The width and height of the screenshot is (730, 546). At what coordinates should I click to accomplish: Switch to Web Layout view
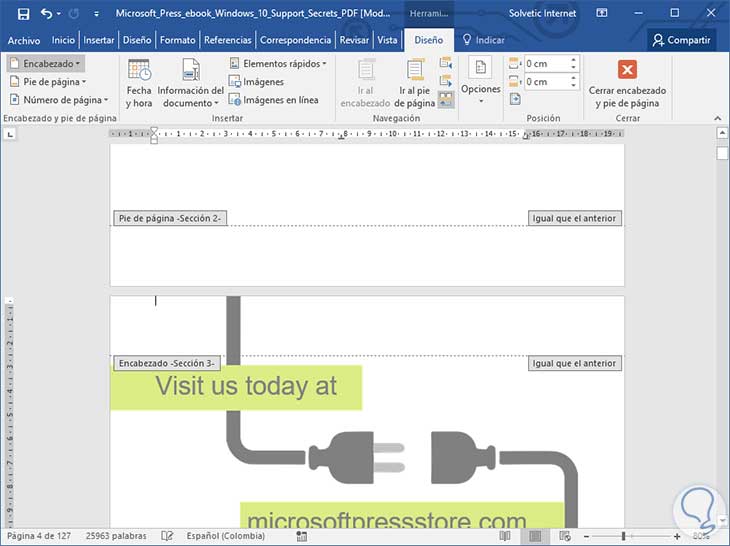point(565,536)
